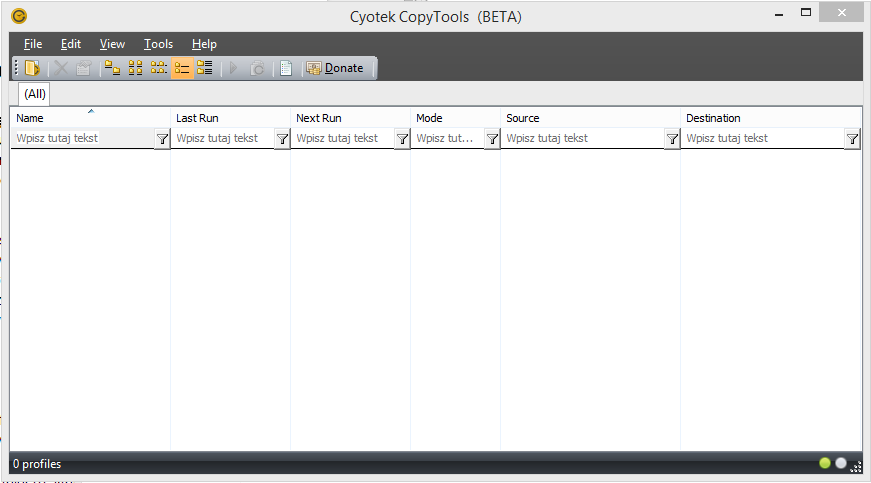Open the log document toolbar icon

click(286, 68)
